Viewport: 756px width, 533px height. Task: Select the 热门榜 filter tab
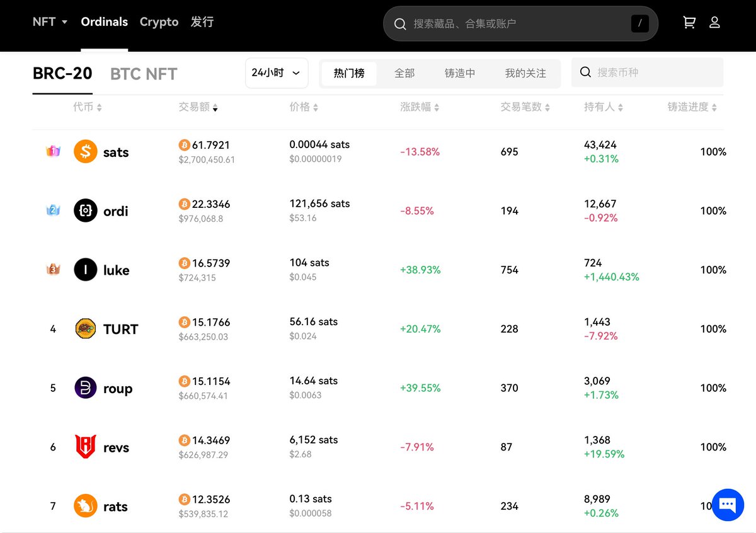coord(349,73)
